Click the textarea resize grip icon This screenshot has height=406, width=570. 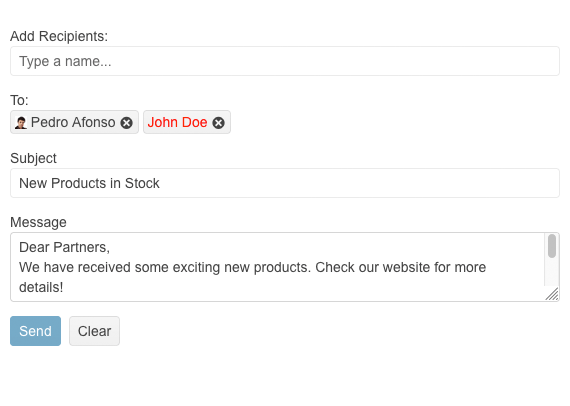552,294
